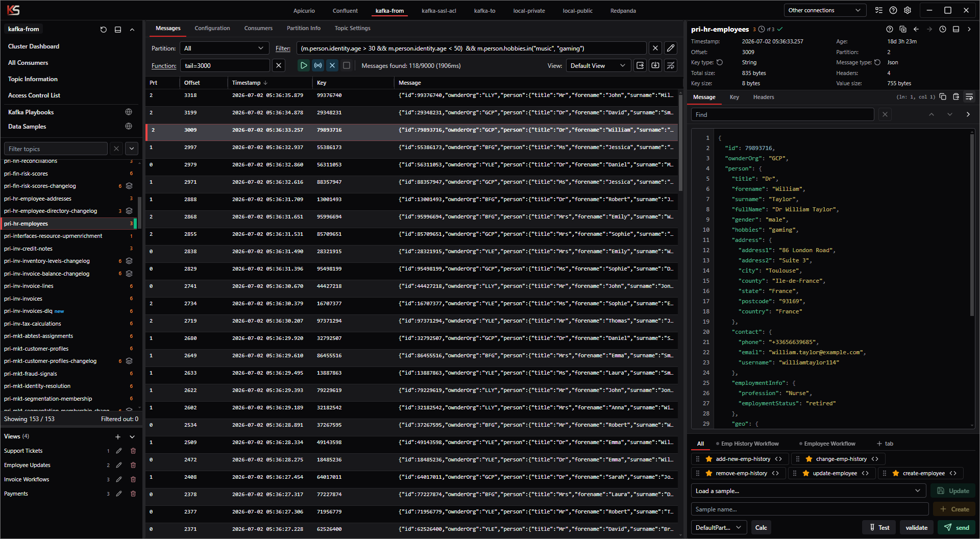Tick the checkbox after the cancel button
This screenshot has height=539, width=980.
[347, 65]
